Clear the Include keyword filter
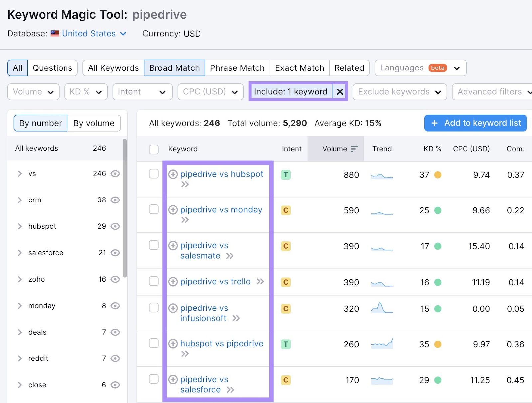The width and height of the screenshot is (532, 403). (x=340, y=92)
